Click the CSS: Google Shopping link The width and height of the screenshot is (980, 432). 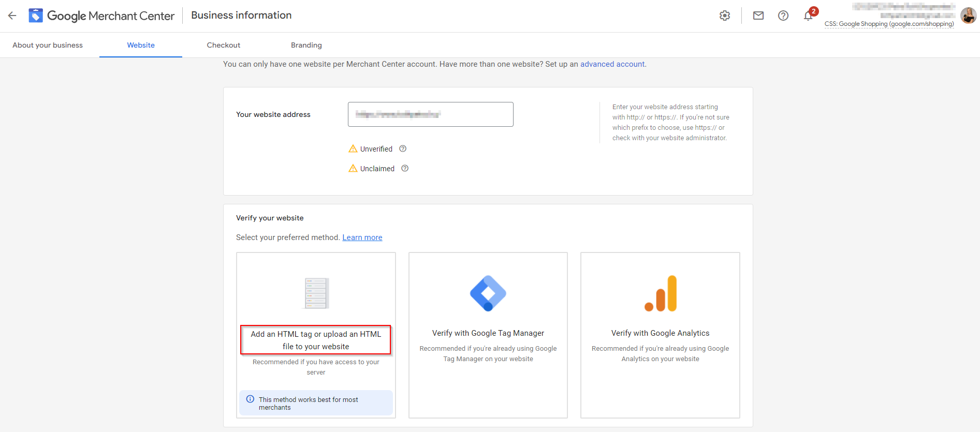[x=889, y=24]
